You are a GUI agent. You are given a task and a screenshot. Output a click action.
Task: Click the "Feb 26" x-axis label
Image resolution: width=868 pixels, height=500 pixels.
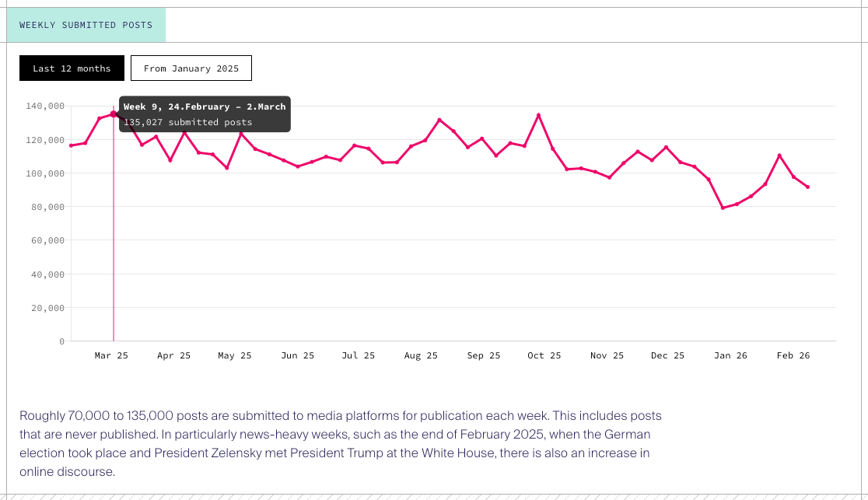[x=793, y=355]
